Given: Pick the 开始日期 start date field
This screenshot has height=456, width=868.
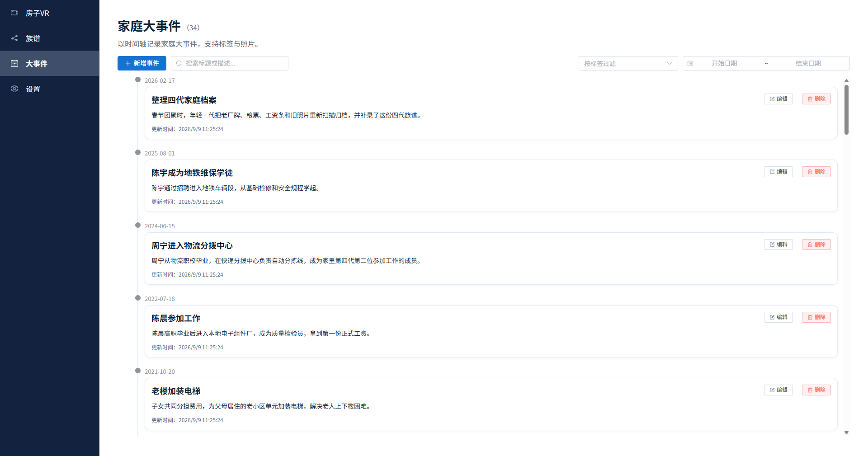Looking at the screenshot, I should pos(724,63).
